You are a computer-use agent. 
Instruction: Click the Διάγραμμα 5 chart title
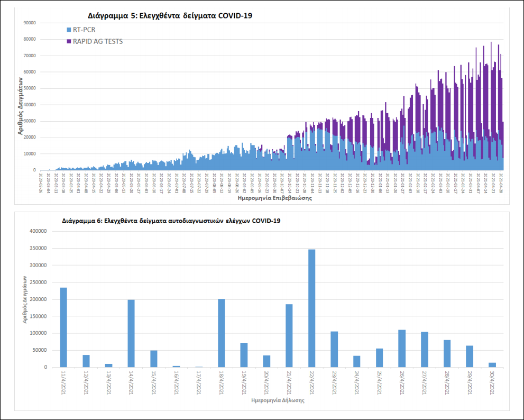169,16
